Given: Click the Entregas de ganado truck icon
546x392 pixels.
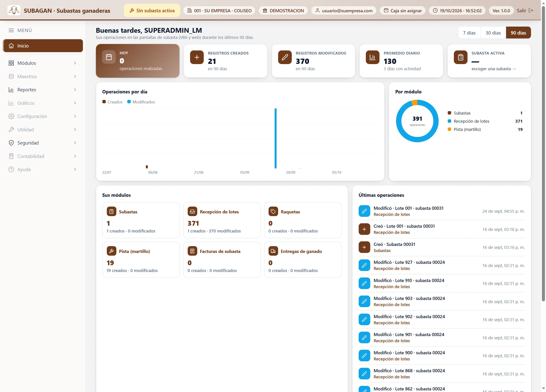Looking at the screenshot, I should coord(273,251).
